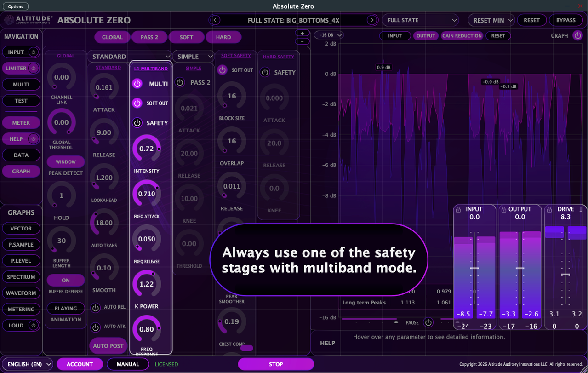
Task: Click the down arrow icon beside DRIVE
Action: [581, 209]
